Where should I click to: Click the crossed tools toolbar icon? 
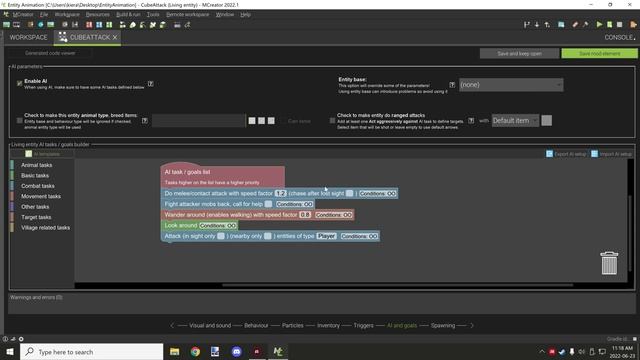click(x=153, y=24)
